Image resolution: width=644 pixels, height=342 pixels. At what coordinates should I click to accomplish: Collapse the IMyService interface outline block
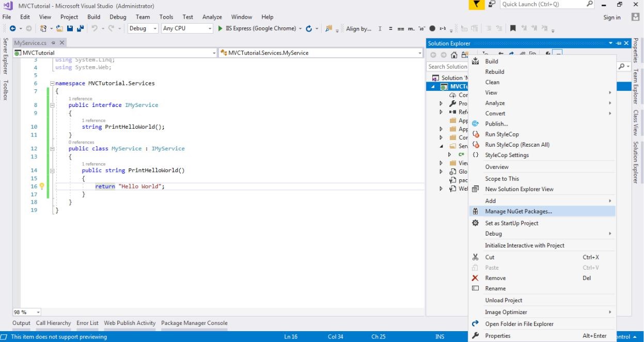[52, 105]
